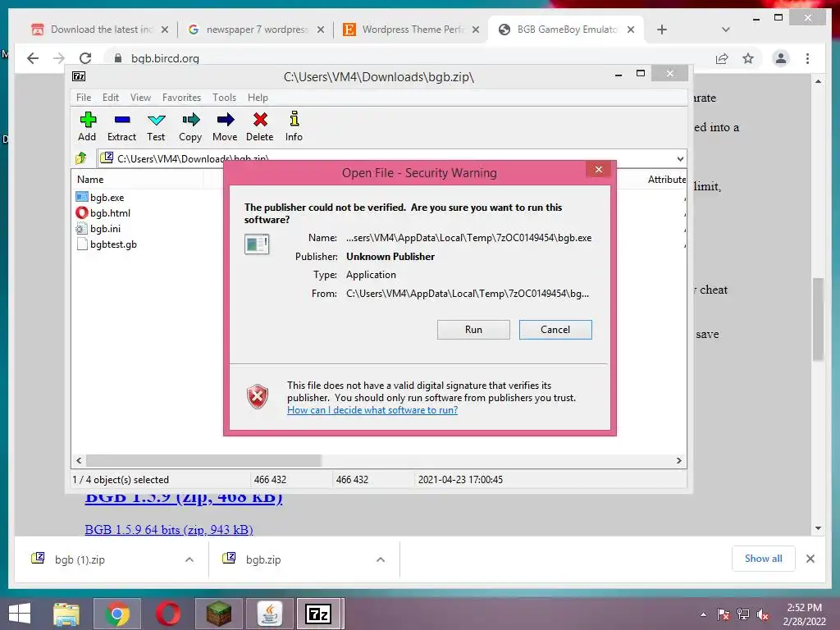The image size is (840, 630).
Task: Close the 'newspaper 7 wordpress' Chrome tab
Action: (321, 30)
